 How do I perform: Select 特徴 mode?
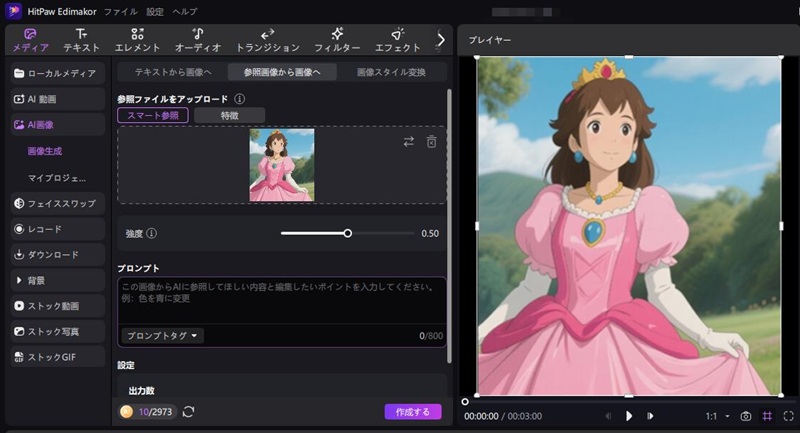(x=230, y=115)
